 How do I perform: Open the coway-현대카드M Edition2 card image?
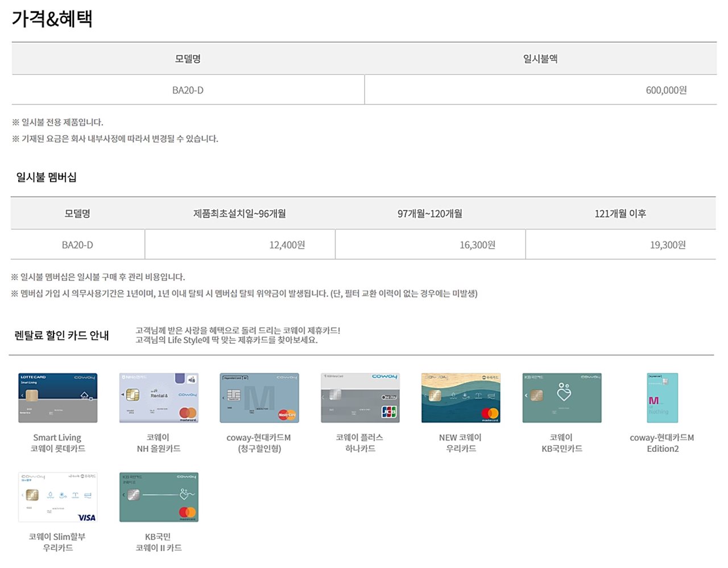[663, 398]
